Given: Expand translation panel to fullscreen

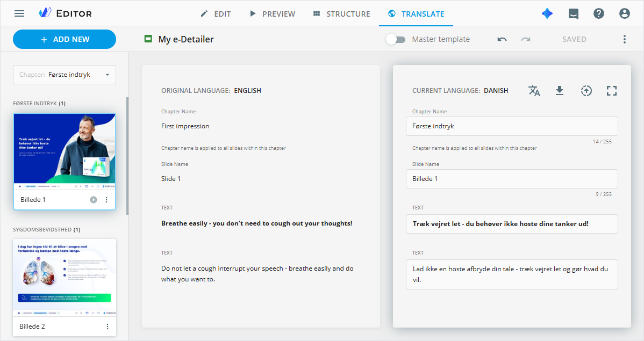Looking at the screenshot, I should coord(612,91).
